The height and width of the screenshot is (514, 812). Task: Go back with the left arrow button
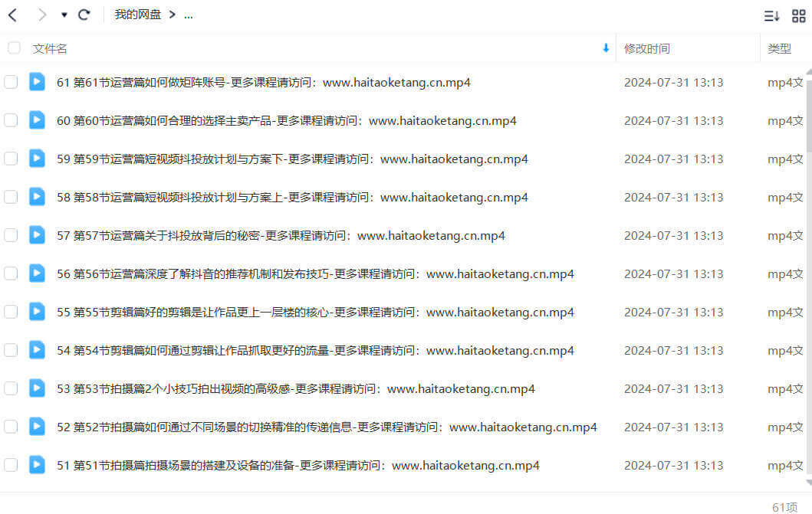pyautogui.click(x=13, y=15)
